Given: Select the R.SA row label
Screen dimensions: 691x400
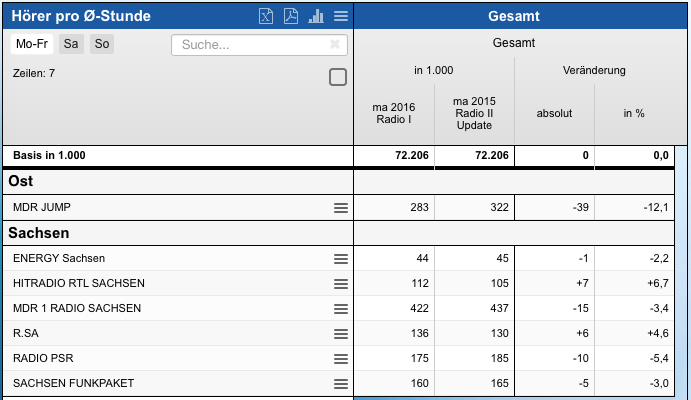Looking at the screenshot, I should [x=26, y=333].
